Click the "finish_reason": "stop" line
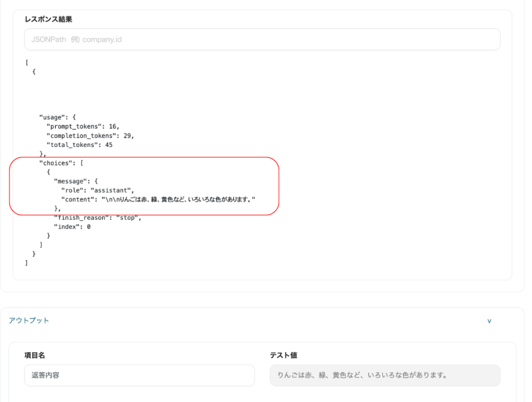This screenshot has height=402, width=532. pos(97,218)
